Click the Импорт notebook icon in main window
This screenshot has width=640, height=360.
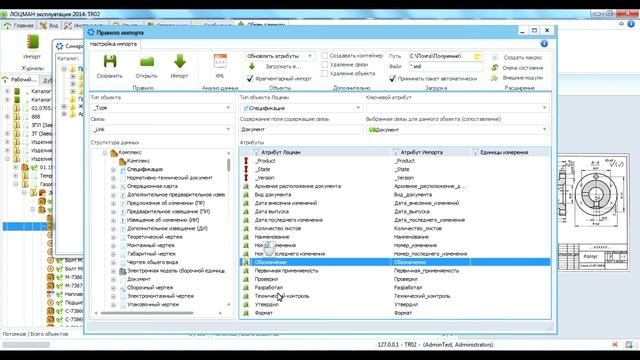(x=32, y=42)
